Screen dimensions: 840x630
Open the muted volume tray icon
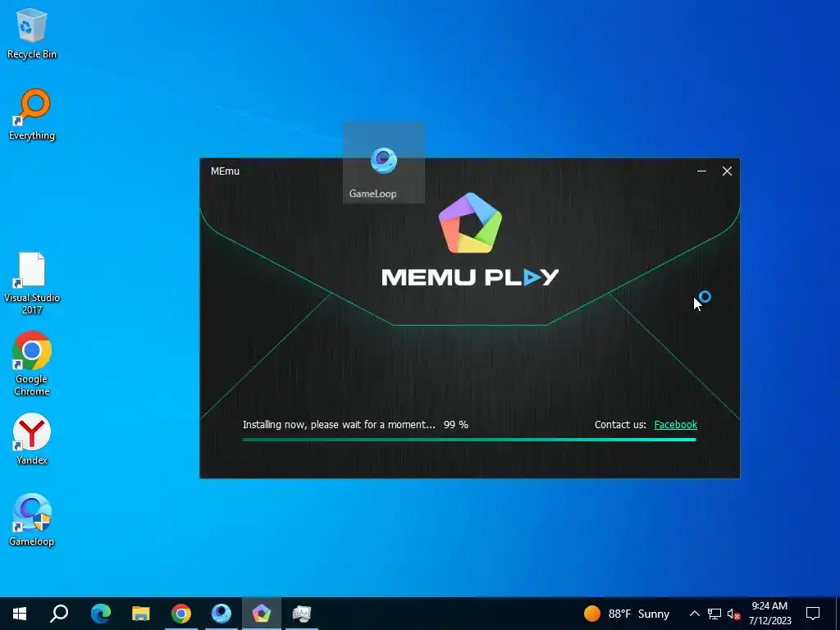(x=734, y=614)
